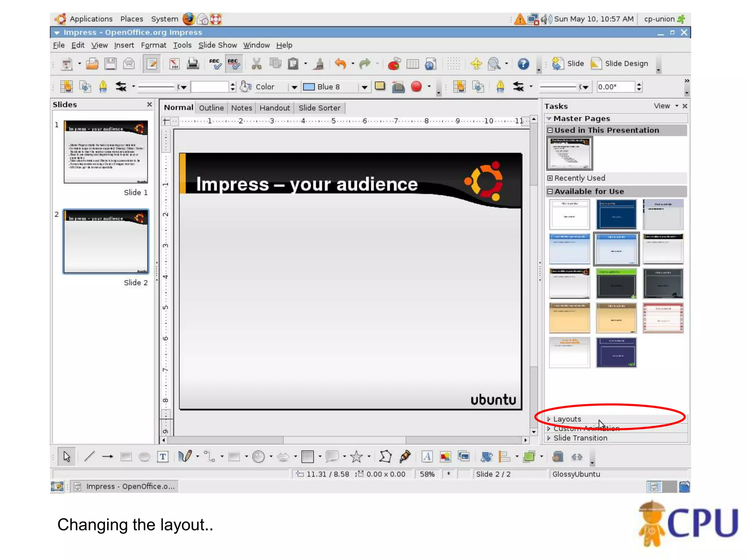Open the File menu

click(x=59, y=45)
